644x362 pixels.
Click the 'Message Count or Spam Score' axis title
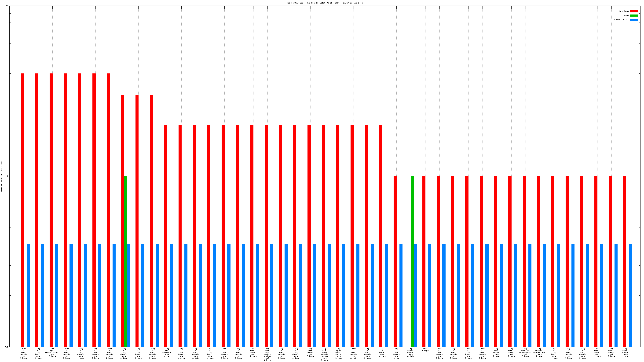[1, 176]
